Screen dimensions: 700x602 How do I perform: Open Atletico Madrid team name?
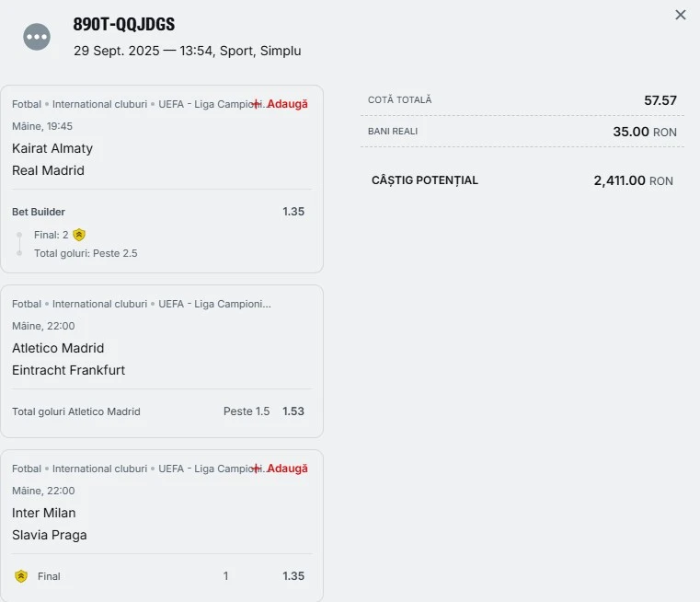(58, 348)
